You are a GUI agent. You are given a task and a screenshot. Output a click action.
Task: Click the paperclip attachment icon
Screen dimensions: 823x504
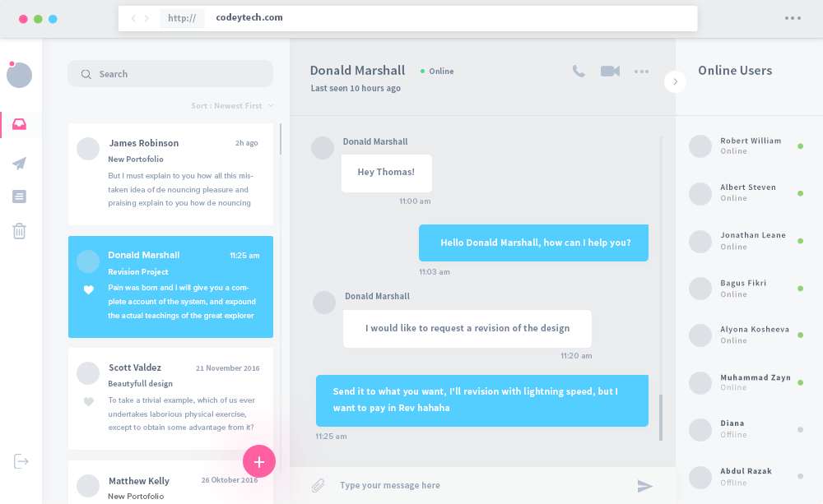(x=318, y=486)
